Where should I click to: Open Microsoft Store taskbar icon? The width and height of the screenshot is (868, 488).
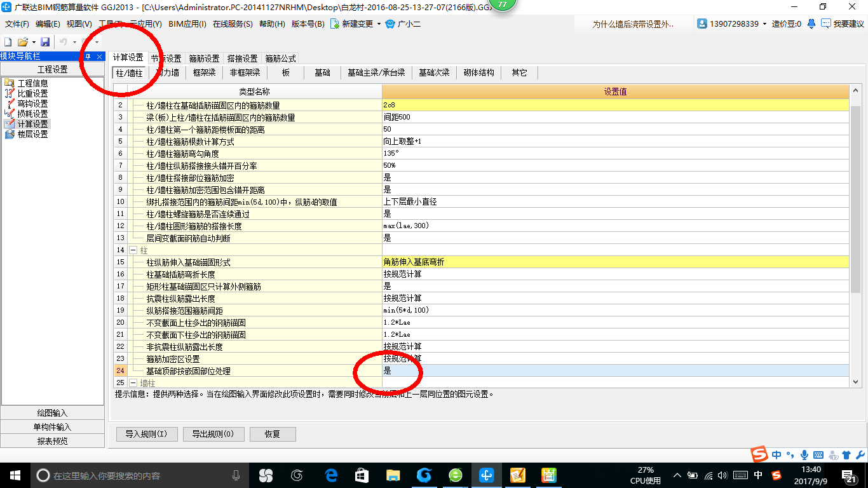tap(362, 475)
